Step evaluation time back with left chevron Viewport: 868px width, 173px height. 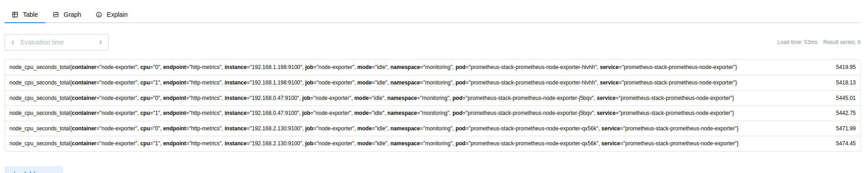[13, 42]
